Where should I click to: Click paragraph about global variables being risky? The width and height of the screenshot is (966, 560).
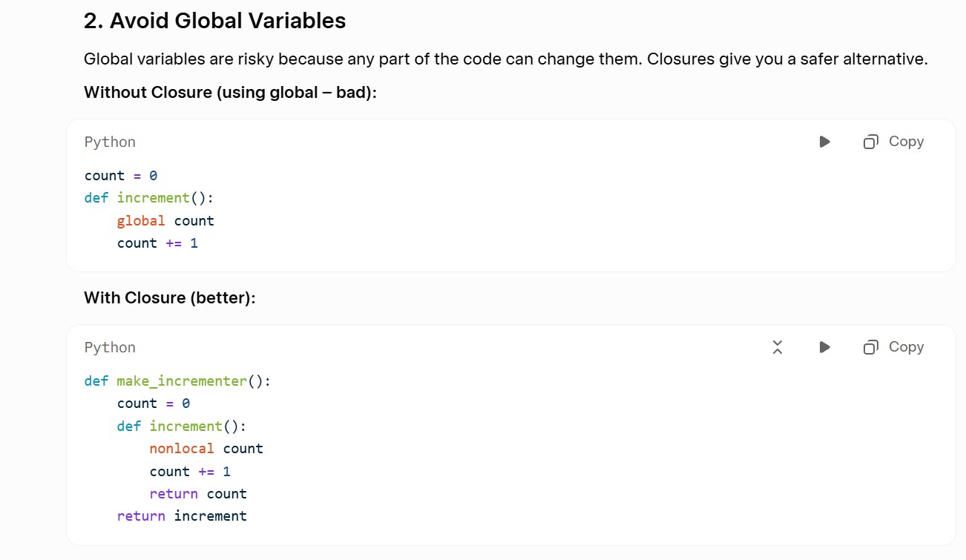click(506, 59)
